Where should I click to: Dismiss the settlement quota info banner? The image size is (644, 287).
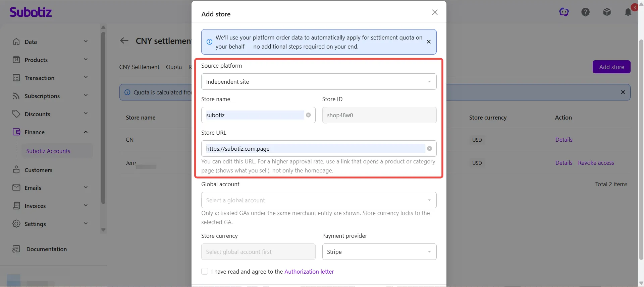click(429, 42)
